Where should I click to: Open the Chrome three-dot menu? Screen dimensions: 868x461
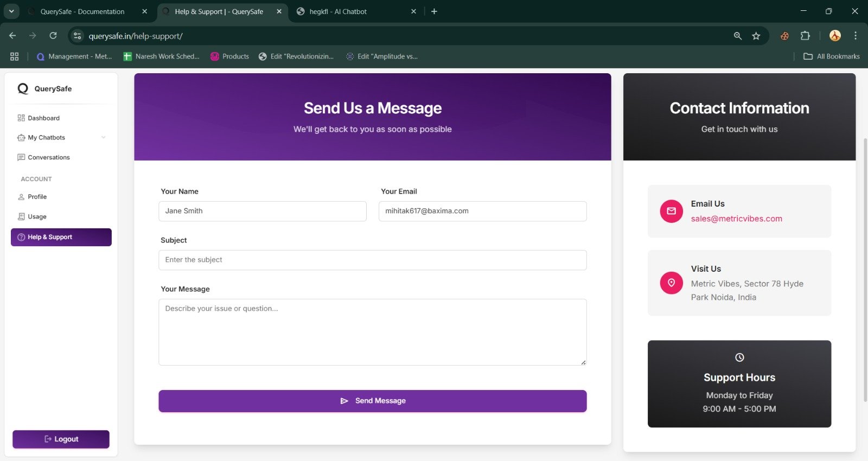(x=855, y=36)
